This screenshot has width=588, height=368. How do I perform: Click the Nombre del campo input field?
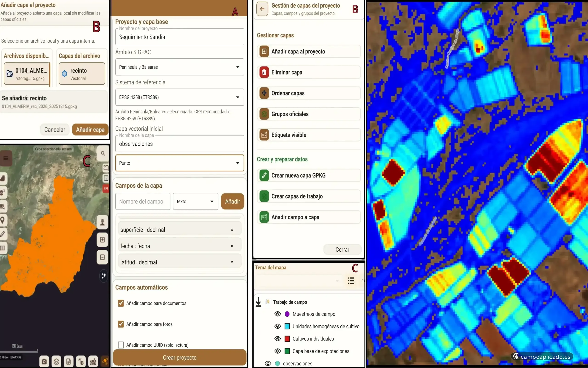(143, 201)
